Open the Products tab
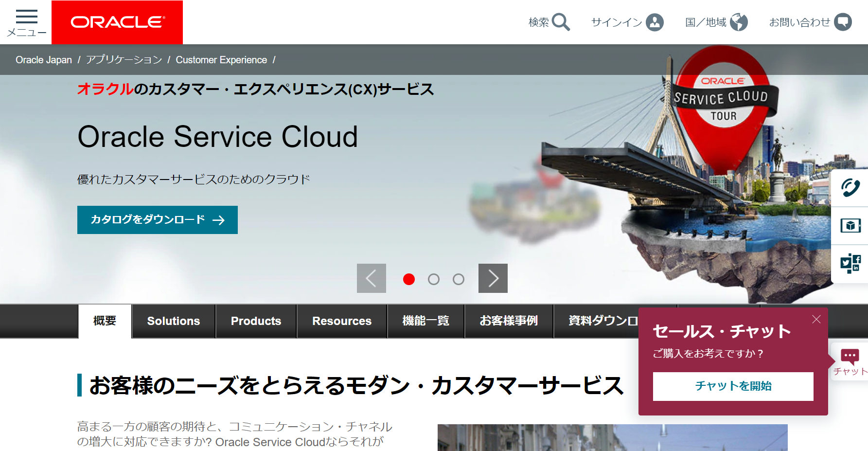This screenshot has height=451, width=868. pyautogui.click(x=256, y=321)
